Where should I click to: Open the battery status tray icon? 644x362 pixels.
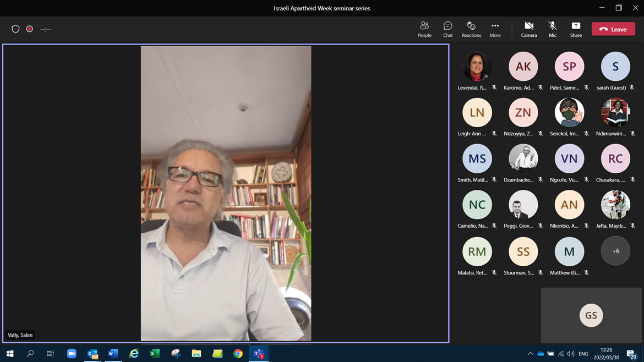pyautogui.click(x=551, y=354)
